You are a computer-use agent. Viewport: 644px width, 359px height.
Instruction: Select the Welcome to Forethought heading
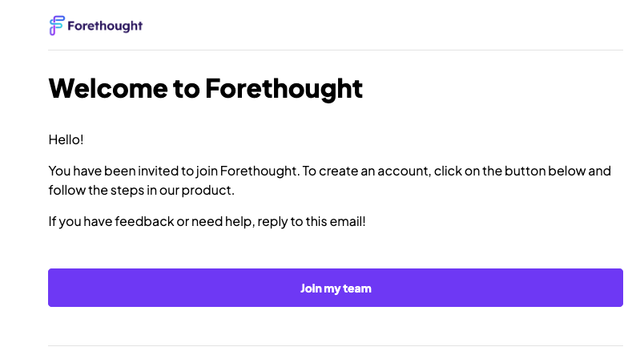205,89
